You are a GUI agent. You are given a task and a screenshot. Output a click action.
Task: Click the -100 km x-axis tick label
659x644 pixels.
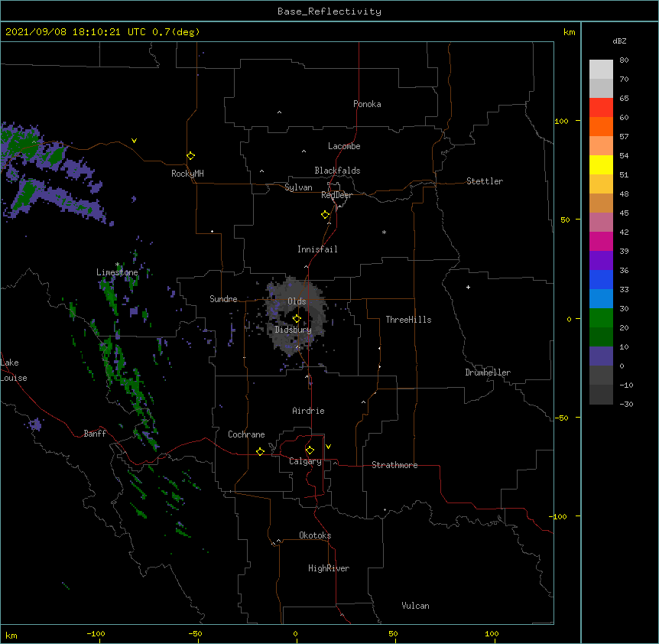pyautogui.click(x=96, y=633)
